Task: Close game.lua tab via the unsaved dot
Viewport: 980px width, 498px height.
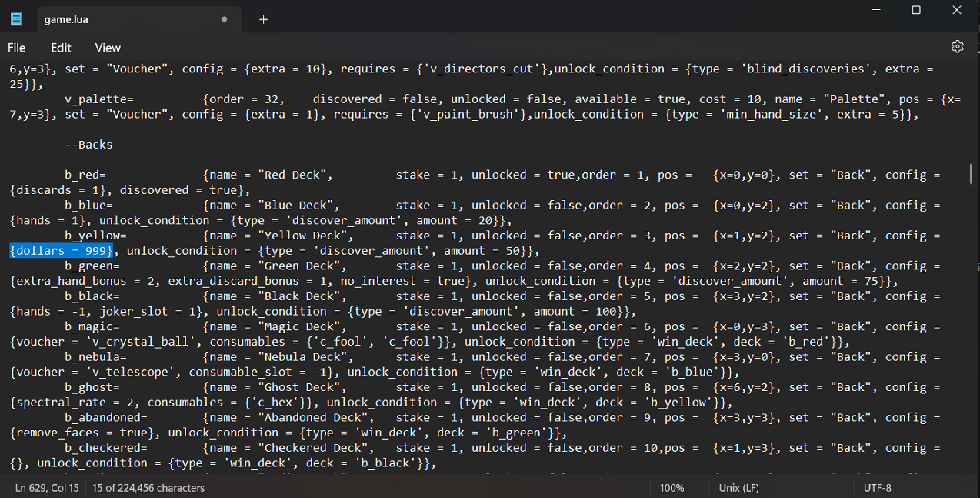Action: (x=225, y=19)
